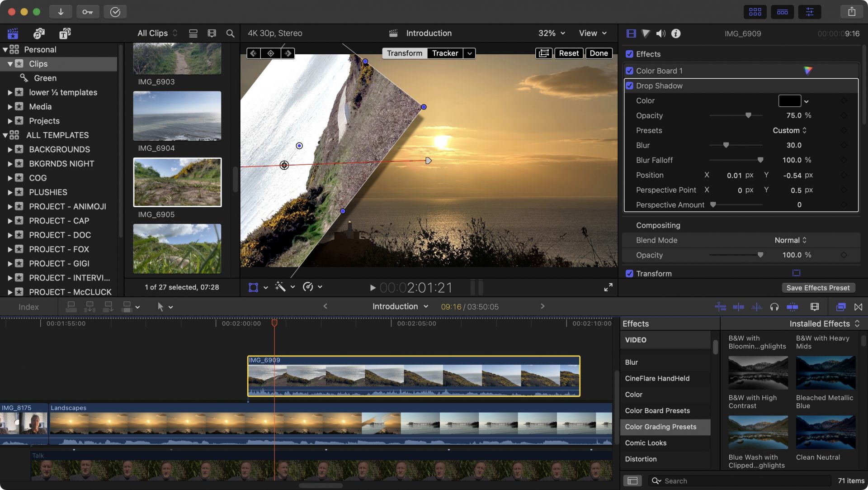This screenshot has width=868, height=490.
Task: Change viewer zoom from 32%
Action: pos(551,33)
